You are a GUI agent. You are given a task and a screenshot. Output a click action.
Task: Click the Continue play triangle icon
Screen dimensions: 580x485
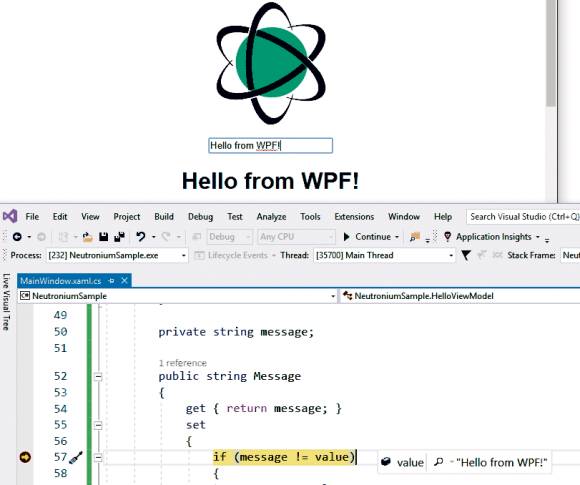(x=346, y=237)
